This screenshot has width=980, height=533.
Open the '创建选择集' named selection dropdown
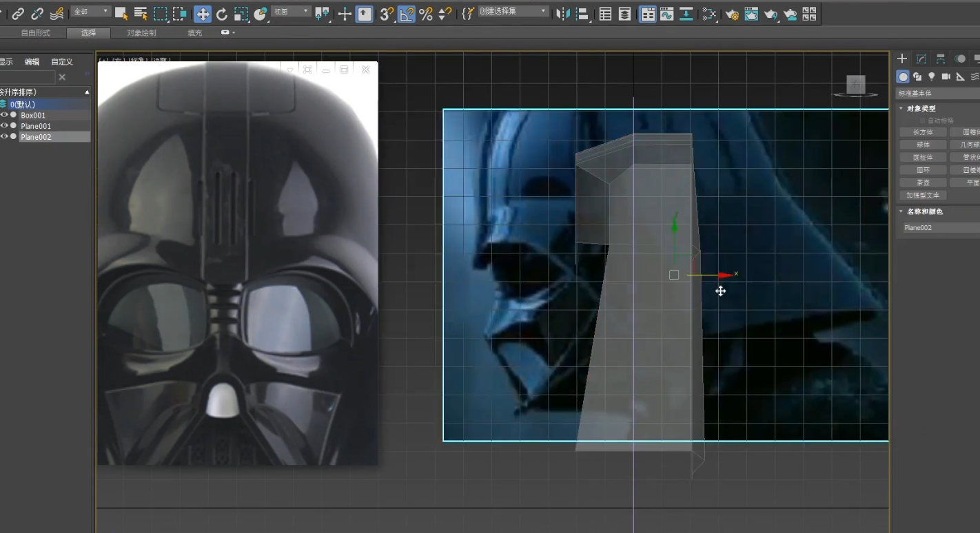(x=514, y=12)
